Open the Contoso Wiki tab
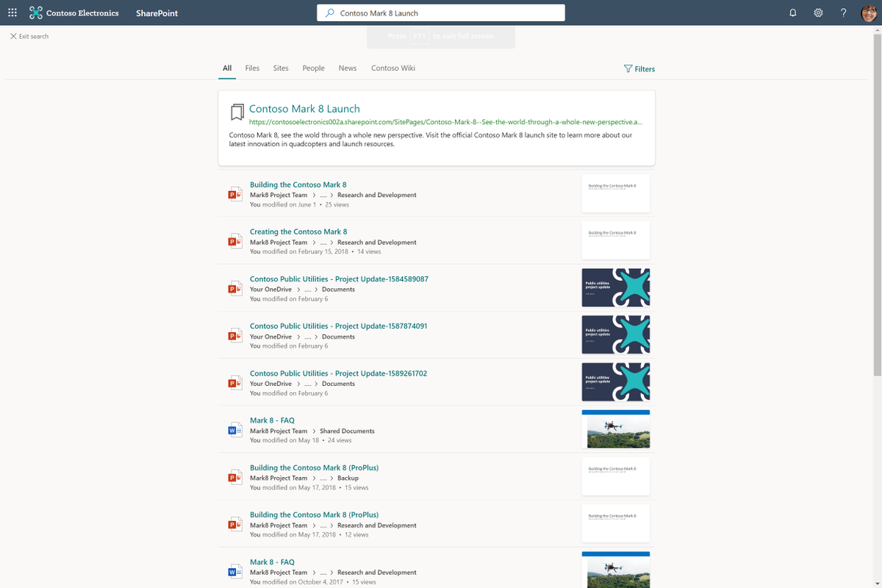 (x=393, y=68)
